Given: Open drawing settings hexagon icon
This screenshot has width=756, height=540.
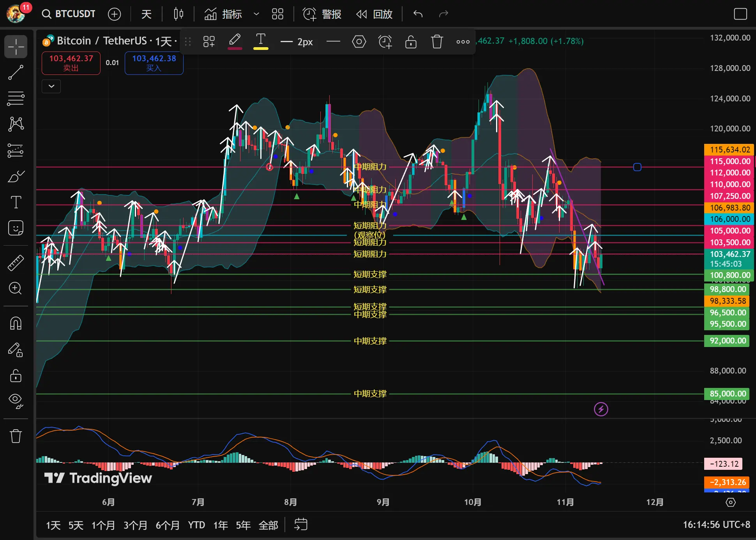Looking at the screenshot, I should point(359,42).
